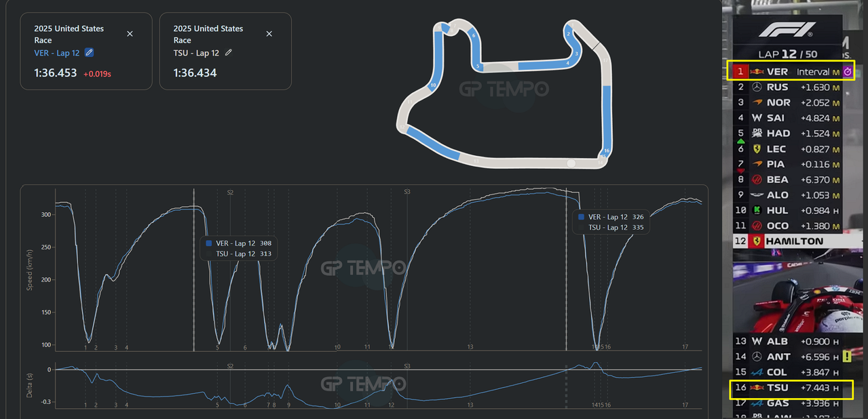Click turn 2 on the track map
Image resolution: width=868 pixels, height=419 pixels.
coord(567,33)
